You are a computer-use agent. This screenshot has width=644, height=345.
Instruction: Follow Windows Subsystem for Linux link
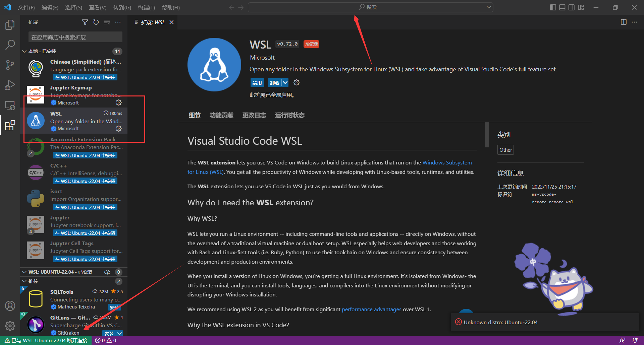tap(447, 162)
